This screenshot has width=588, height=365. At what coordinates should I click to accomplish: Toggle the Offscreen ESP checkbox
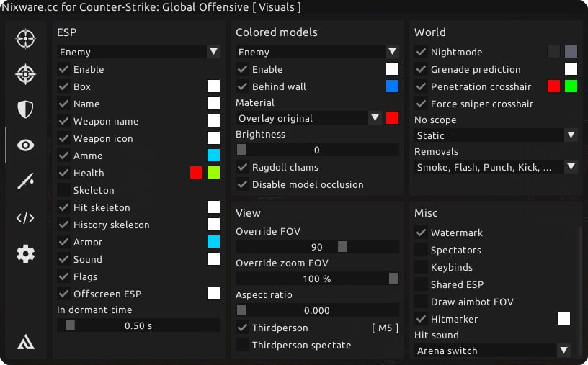pyautogui.click(x=63, y=294)
